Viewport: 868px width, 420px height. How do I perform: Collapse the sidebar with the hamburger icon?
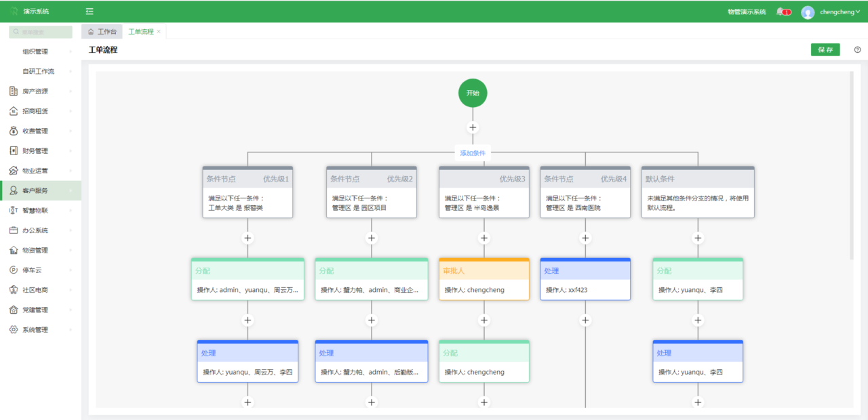(x=90, y=12)
